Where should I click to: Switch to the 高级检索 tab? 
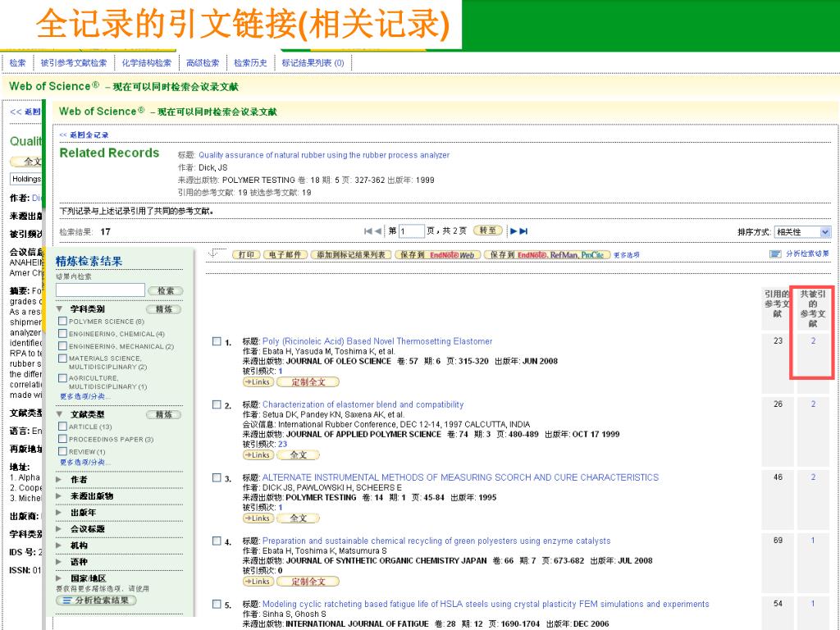[x=203, y=62]
